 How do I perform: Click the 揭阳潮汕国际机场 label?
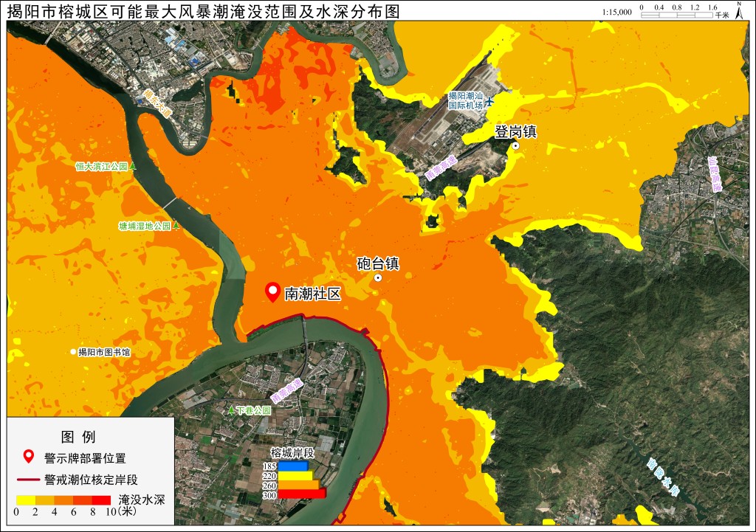click(465, 100)
